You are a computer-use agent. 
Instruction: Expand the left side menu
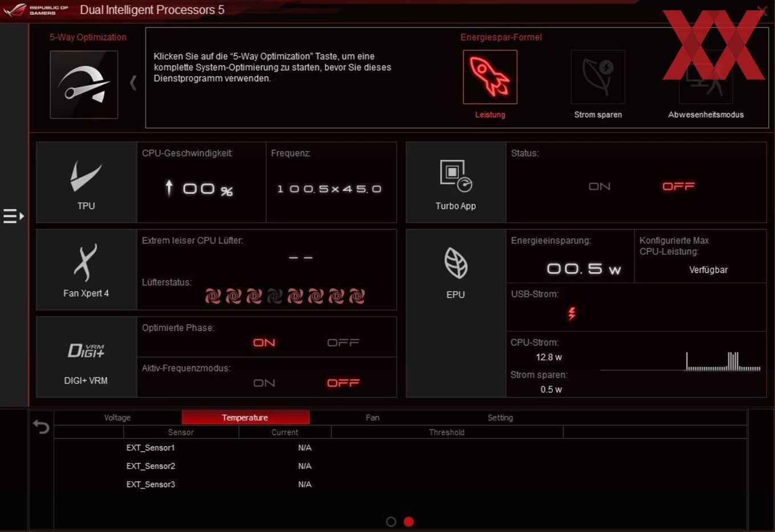coord(14,216)
